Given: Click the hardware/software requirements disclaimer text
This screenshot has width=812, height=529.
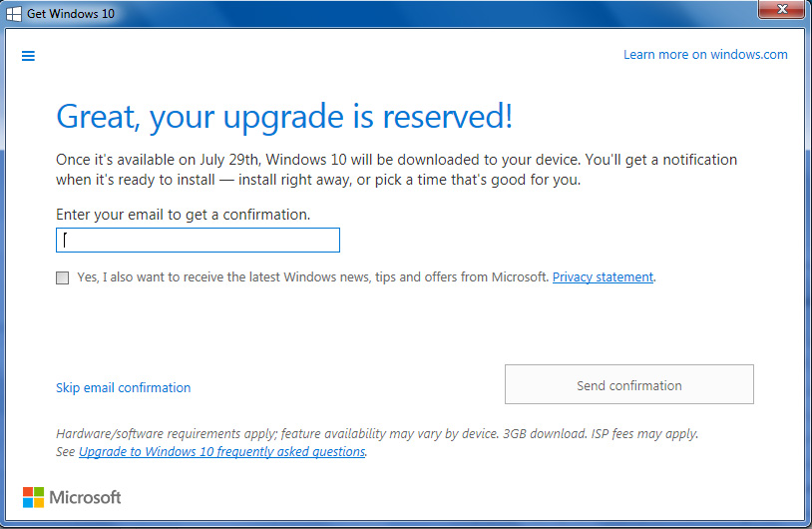Looking at the screenshot, I should coord(249,434).
